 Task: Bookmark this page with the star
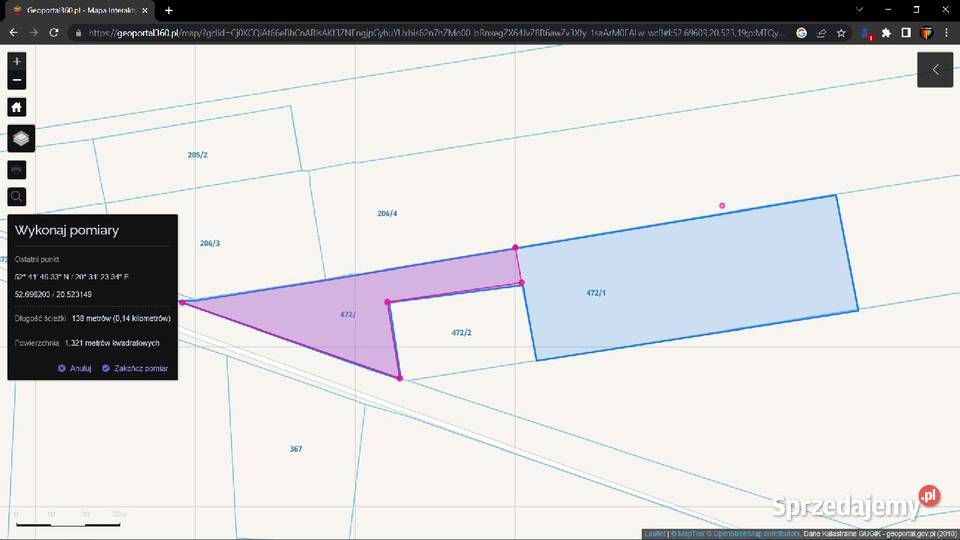(841, 32)
